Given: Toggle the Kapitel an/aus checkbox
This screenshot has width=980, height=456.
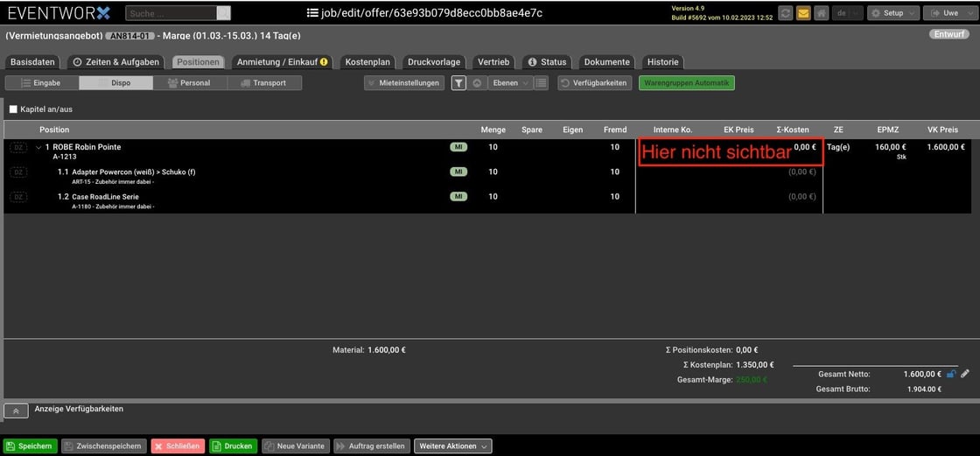Looking at the screenshot, I should point(13,109).
